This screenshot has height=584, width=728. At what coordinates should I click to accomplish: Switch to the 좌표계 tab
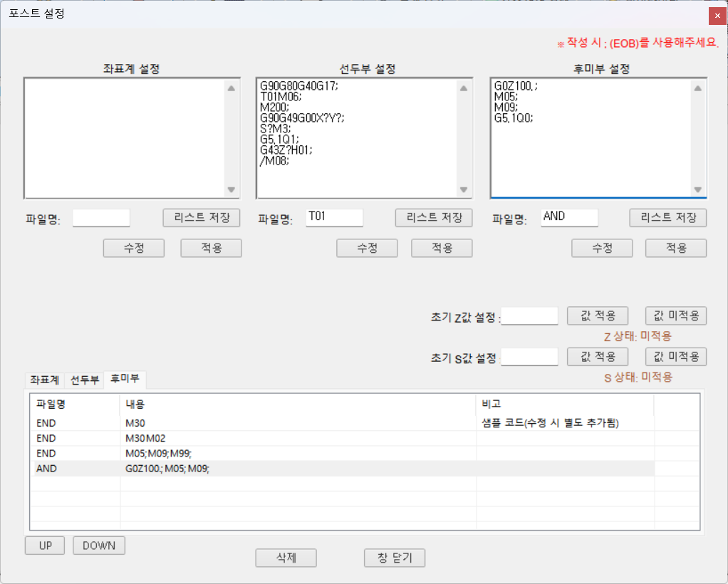tap(43, 380)
